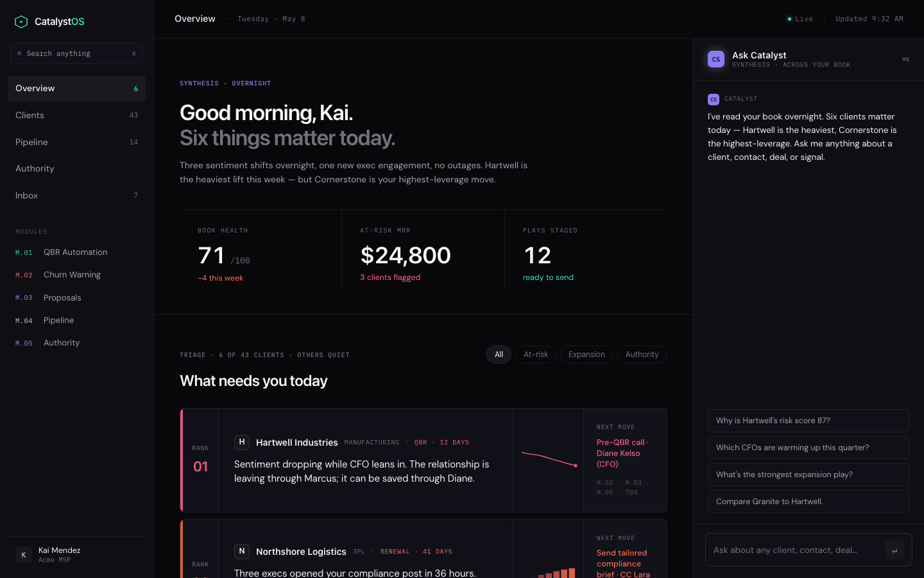Submit question with the enter arrow icon

point(894,550)
